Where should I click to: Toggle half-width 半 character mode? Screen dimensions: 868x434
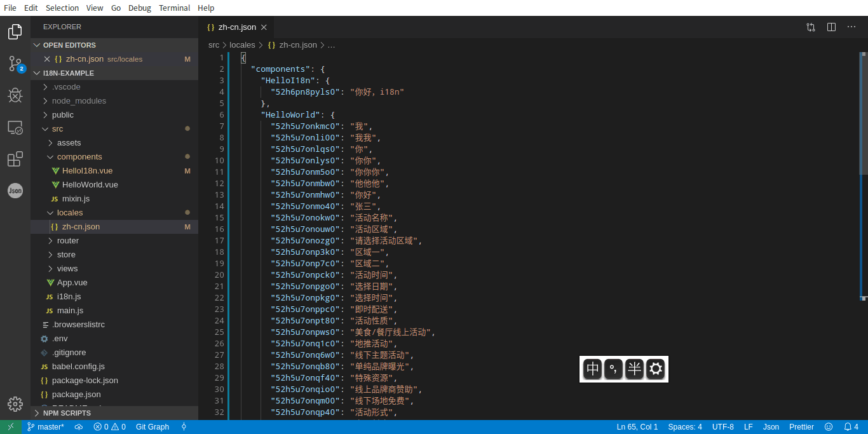(634, 369)
